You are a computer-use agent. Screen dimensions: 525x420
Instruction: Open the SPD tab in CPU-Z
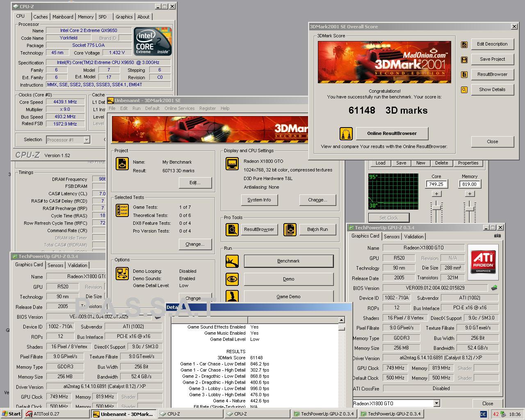103,17
